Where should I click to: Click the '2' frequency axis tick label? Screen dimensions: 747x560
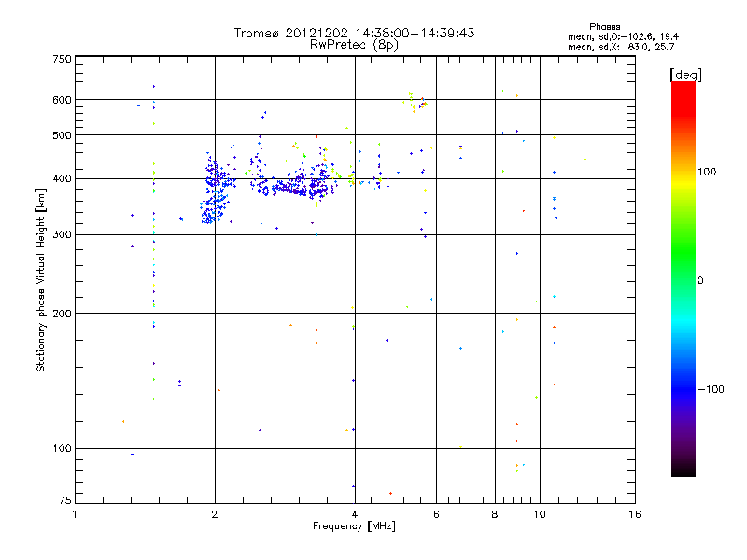click(x=215, y=514)
